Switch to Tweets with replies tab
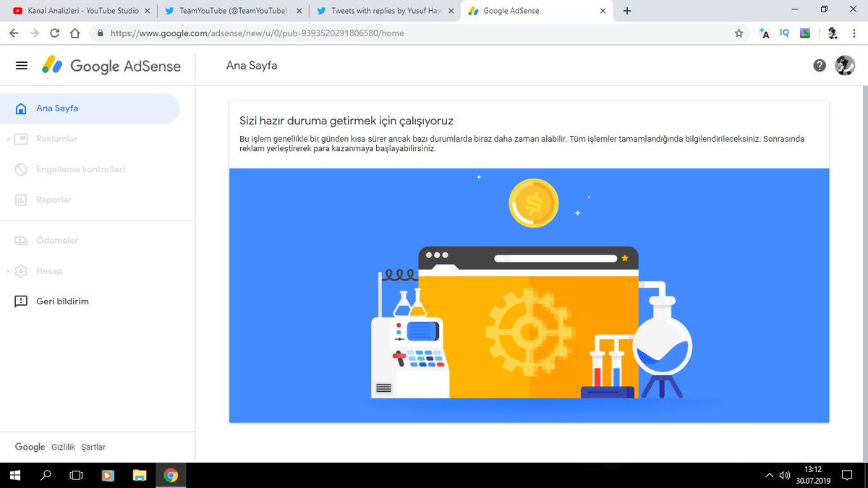This screenshot has width=868, height=488. [x=385, y=11]
